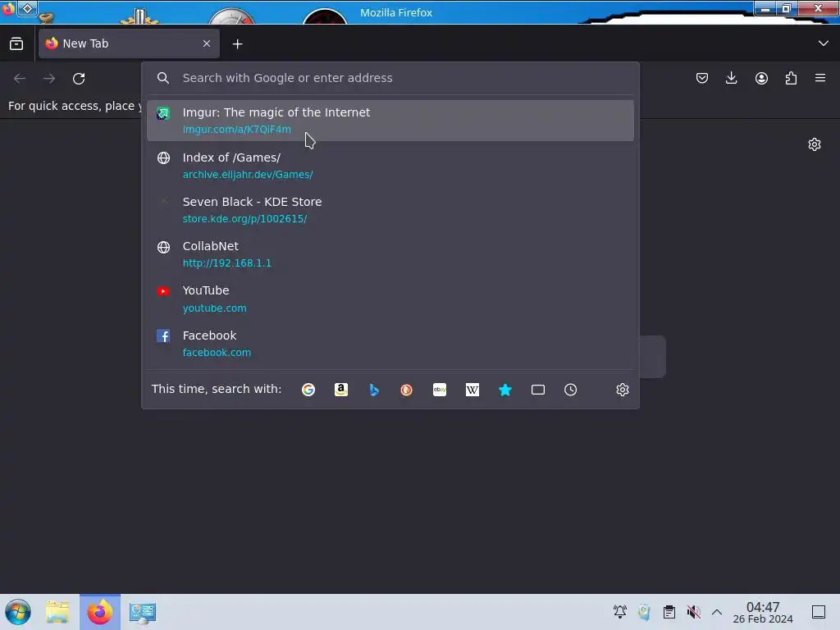Search in open tabs icon
The image size is (840, 630).
click(x=538, y=390)
